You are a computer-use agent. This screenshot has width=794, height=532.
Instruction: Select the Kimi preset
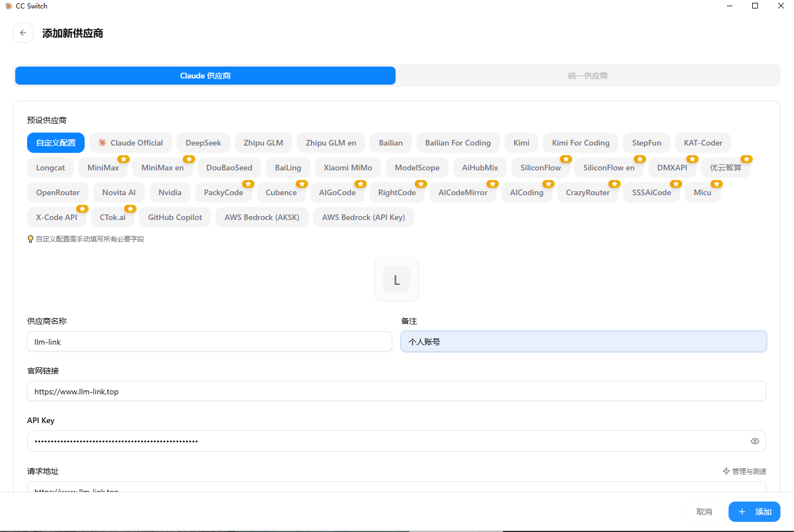521,143
